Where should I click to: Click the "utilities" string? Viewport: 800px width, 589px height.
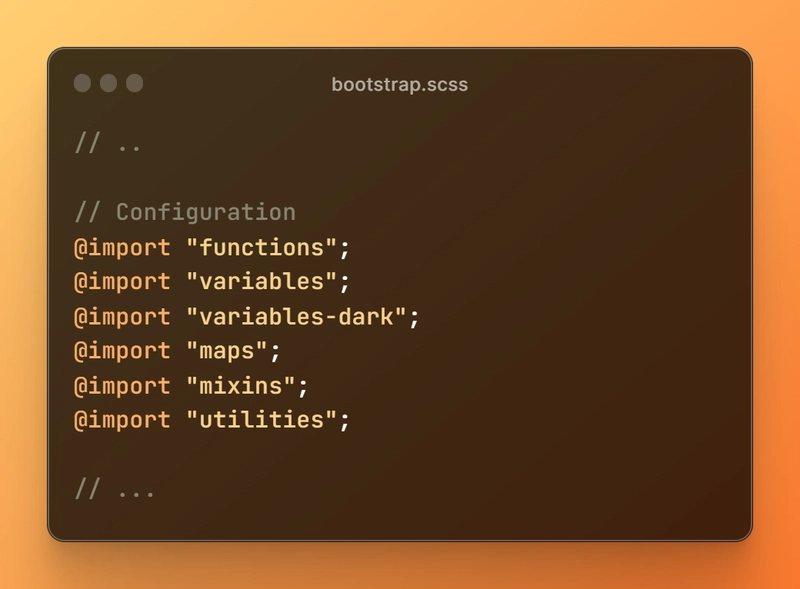[x=261, y=420]
